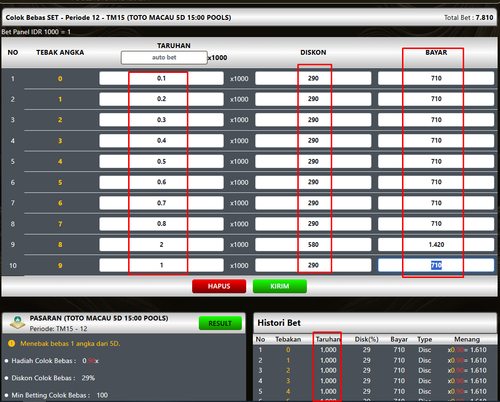Click the Periode: TM15 - 12 text
Image resolution: width=500 pixels, height=402 pixels.
[x=58, y=329]
